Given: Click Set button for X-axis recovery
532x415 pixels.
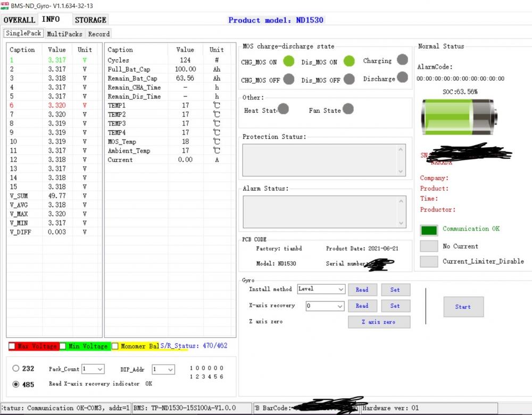Looking at the screenshot, I should (395, 306).
